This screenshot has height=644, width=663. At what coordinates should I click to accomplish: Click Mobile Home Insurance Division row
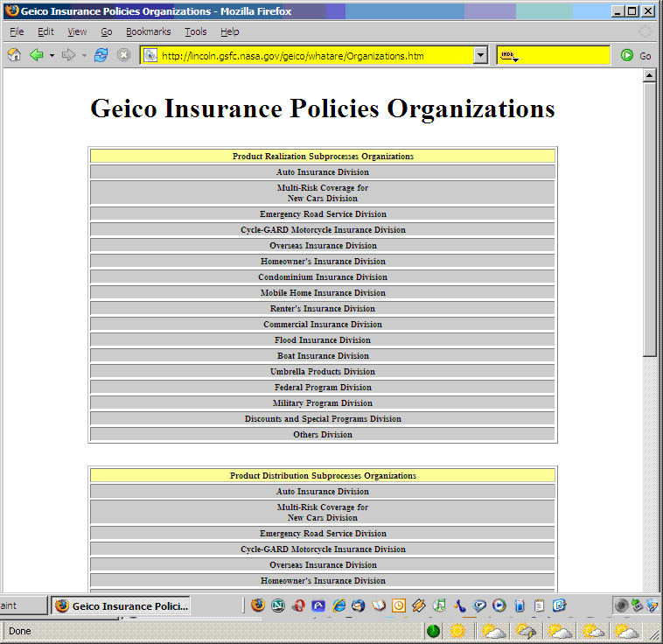pos(323,293)
